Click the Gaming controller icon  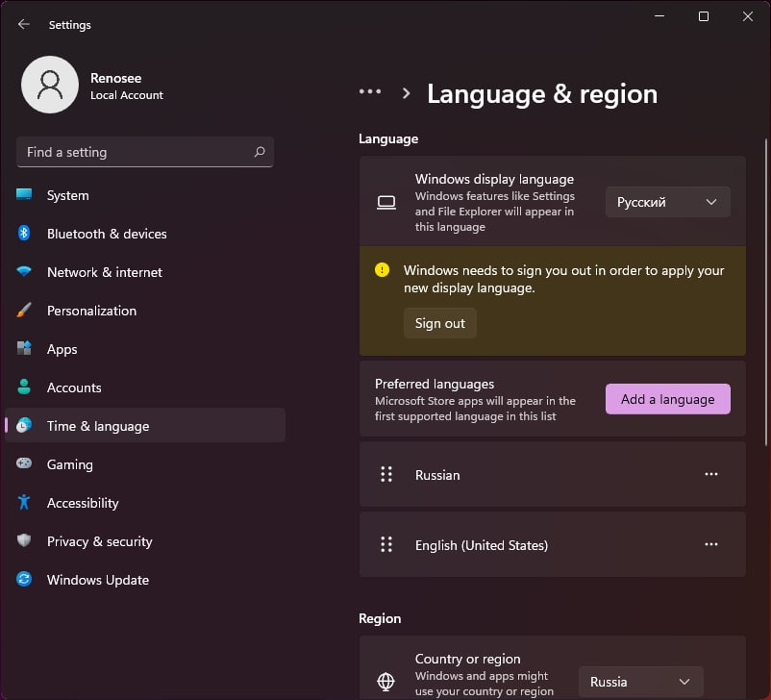pyautogui.click(x=24, y=463)
